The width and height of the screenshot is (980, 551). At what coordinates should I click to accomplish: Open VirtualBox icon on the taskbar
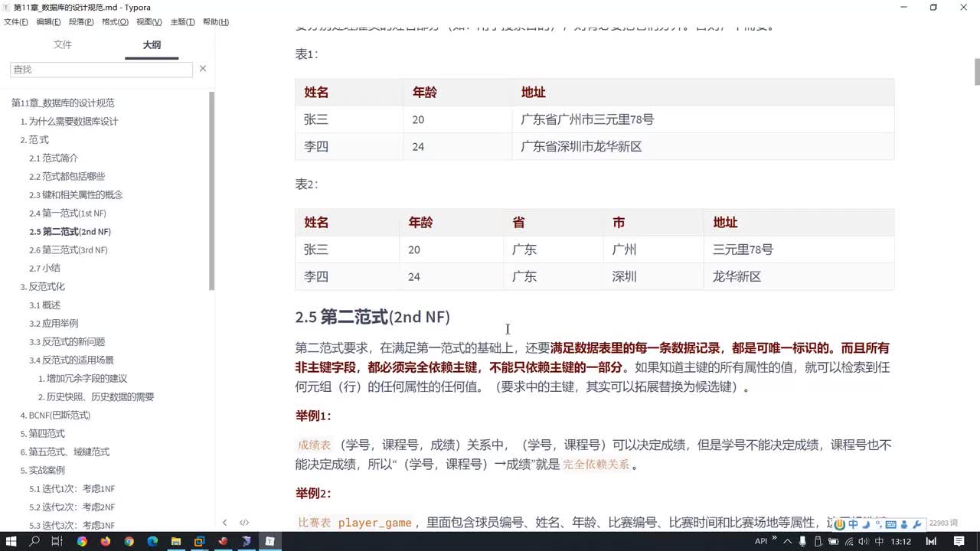pyautogui.click(x=200, y=541)
